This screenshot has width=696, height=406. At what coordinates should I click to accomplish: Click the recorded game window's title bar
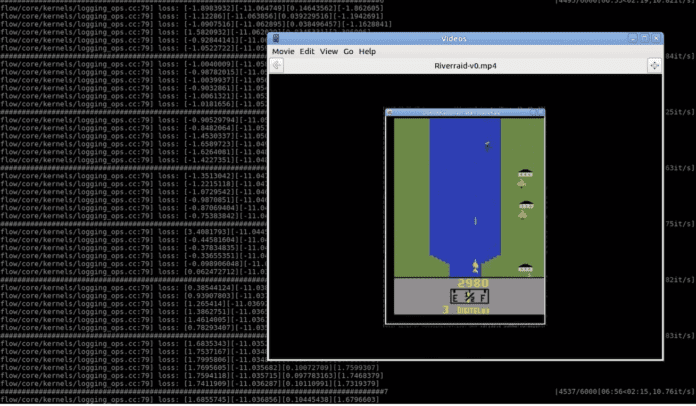(466, 114)
